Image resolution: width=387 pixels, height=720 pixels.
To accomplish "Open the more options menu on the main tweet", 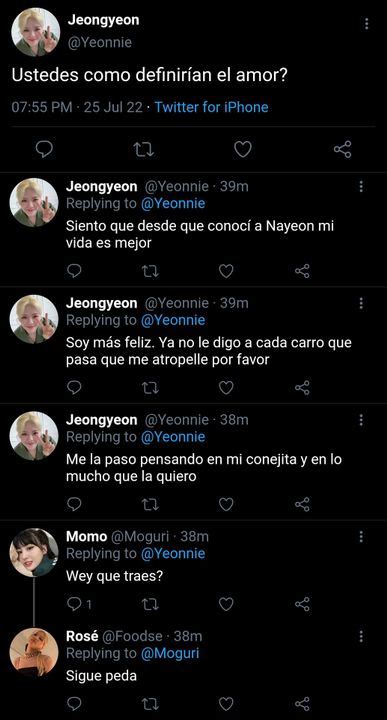I will tap(366, 24).
